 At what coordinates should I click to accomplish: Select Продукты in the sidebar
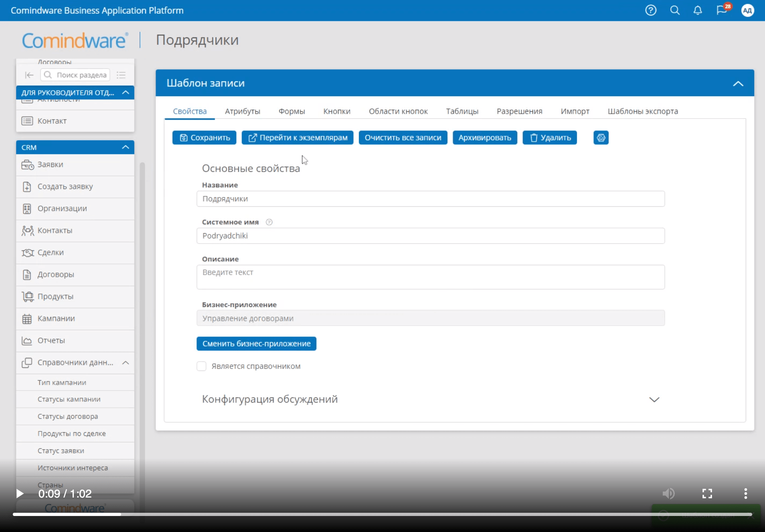[55, 296]
